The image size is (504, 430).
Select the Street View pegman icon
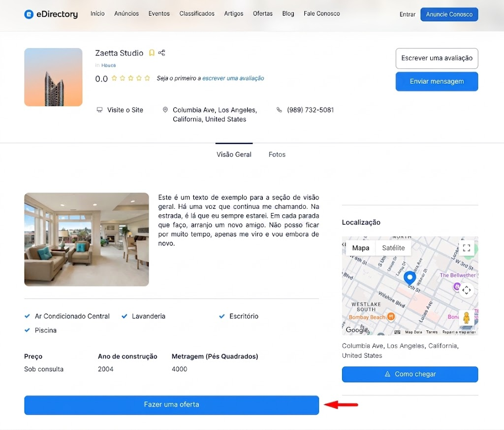coord(467,318)
